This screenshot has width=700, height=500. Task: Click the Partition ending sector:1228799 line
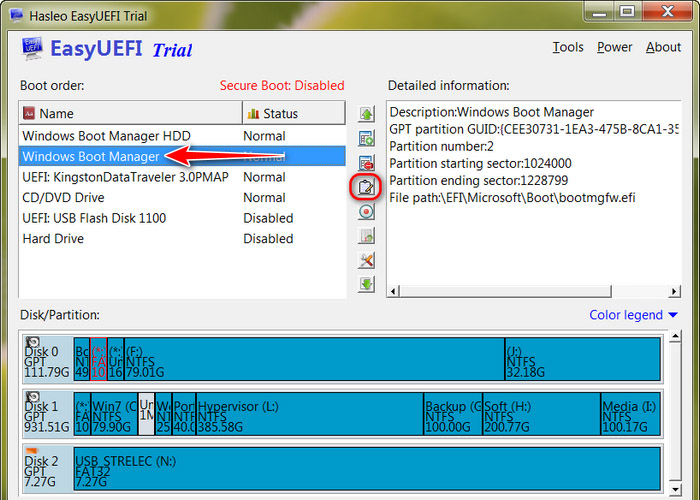pos(479,181)
